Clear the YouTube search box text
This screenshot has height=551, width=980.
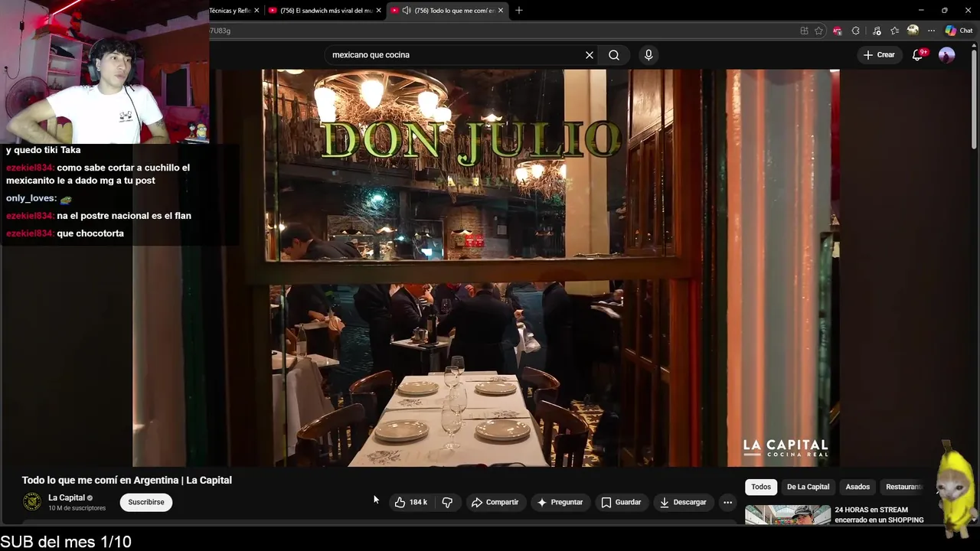(x=590, y=55)
